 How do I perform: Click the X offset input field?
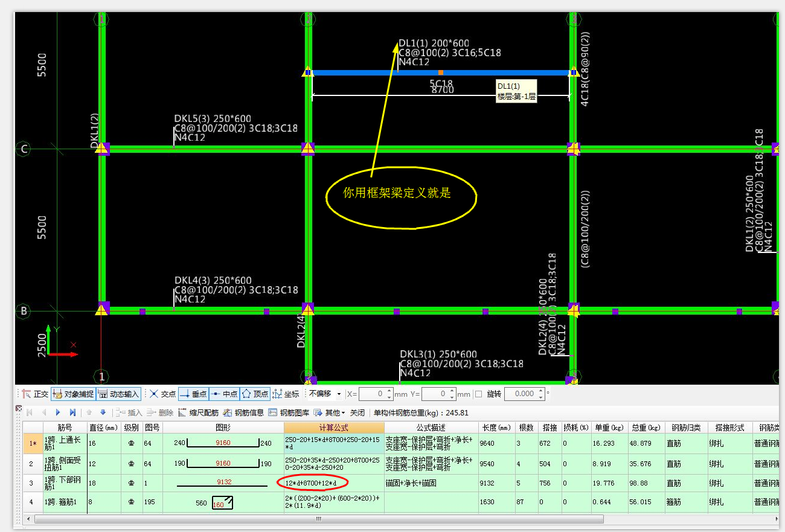point(376,394)
